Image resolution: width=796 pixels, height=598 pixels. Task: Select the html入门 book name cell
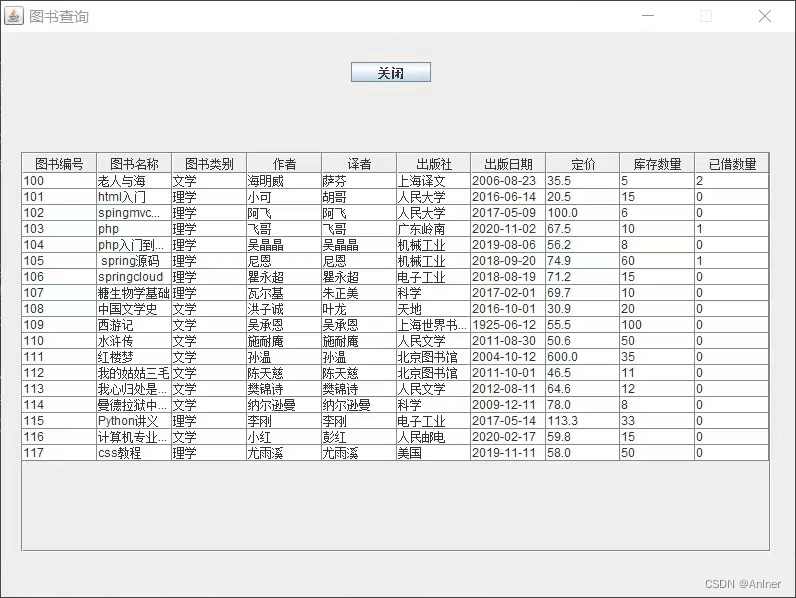click(x=134, y=197)
